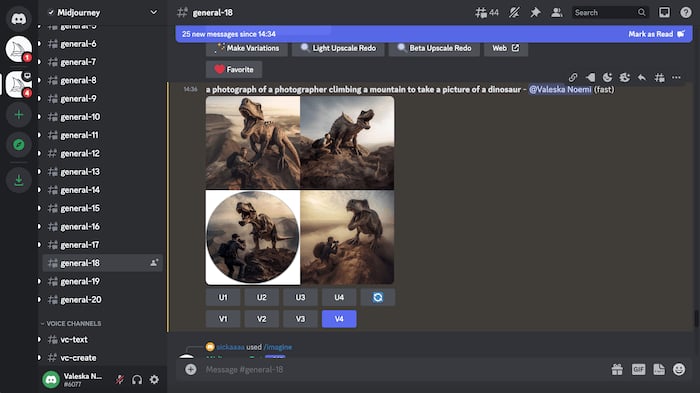Expand arrow beside general-8 channel
This screenshot has height=393, width=700.
click(x=39, y=80)
